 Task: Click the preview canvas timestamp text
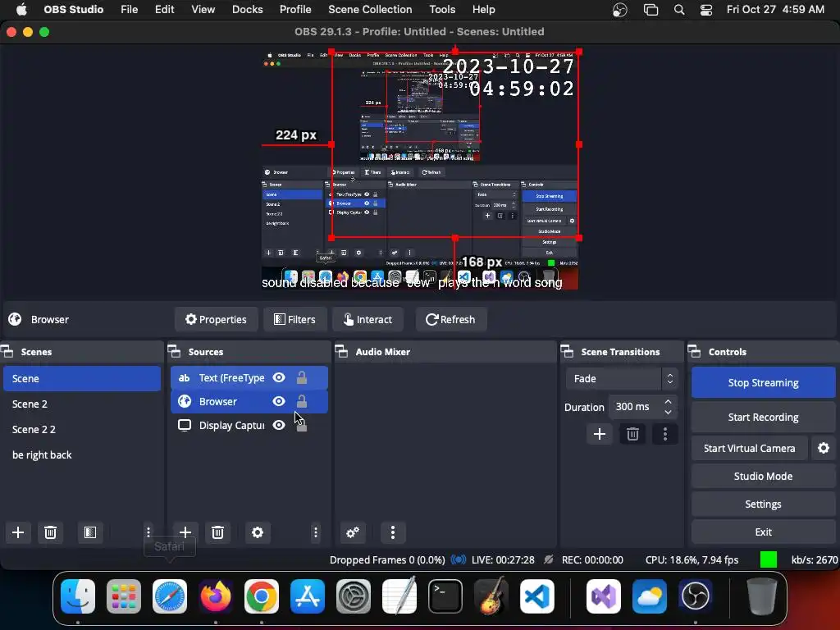coord(509,77)
